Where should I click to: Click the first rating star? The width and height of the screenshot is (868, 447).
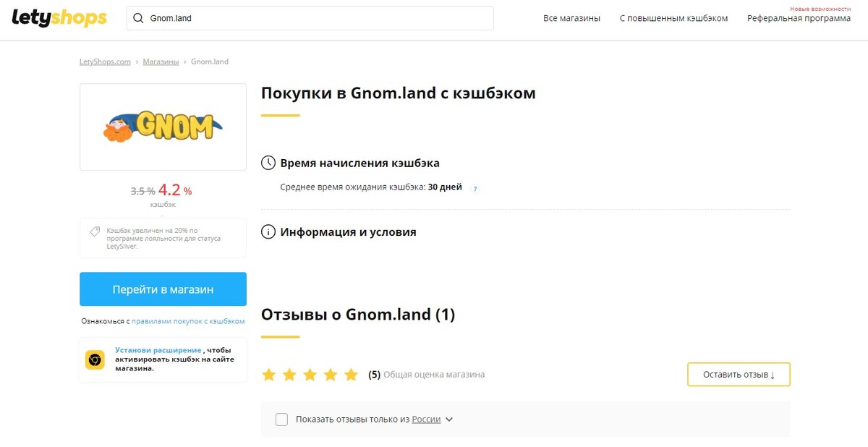(269, 375)
